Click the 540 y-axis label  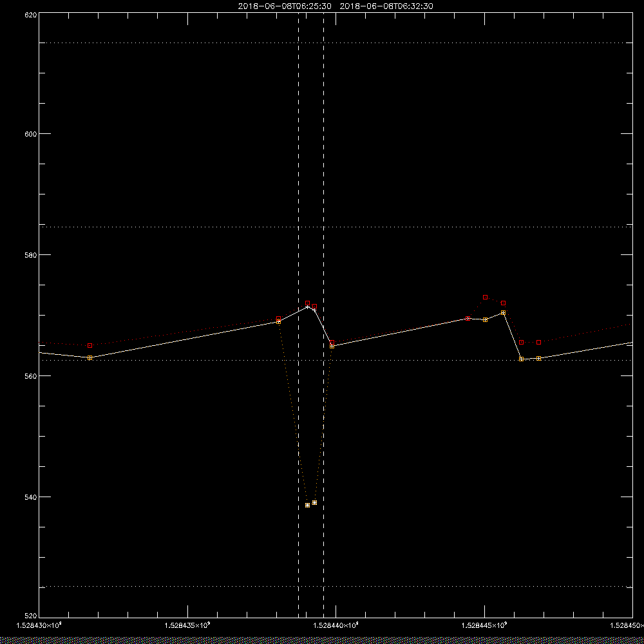[32, 497]
